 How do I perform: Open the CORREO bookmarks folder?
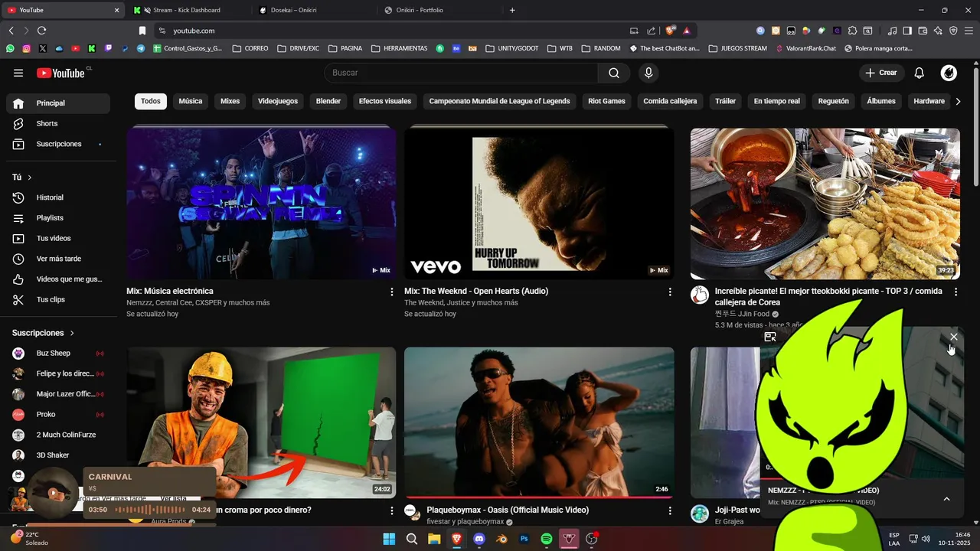250,48
